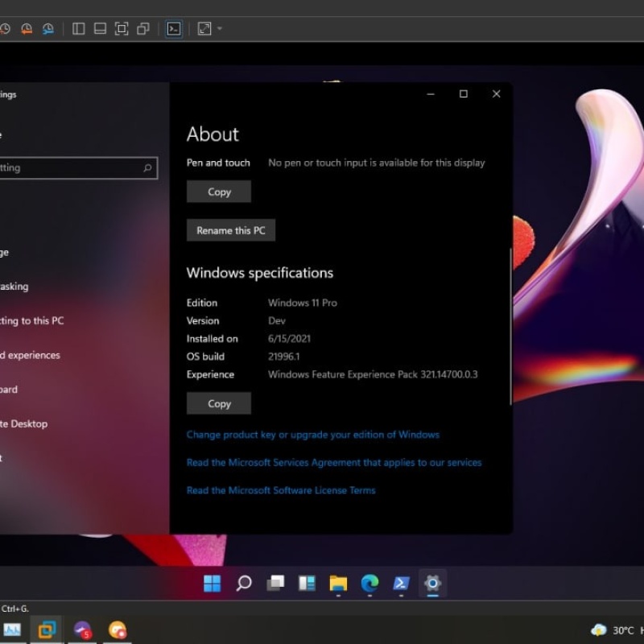Click the stretch guest display icon
644x644 pixels.
pyautogui.click(x=204, y=29)
